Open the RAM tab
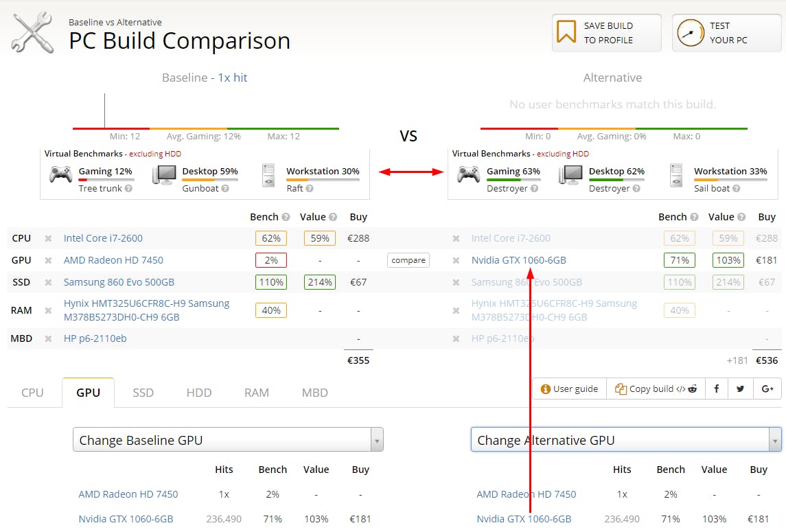The width and height of the screenshot is (786, 532). [x=257, y=393]
